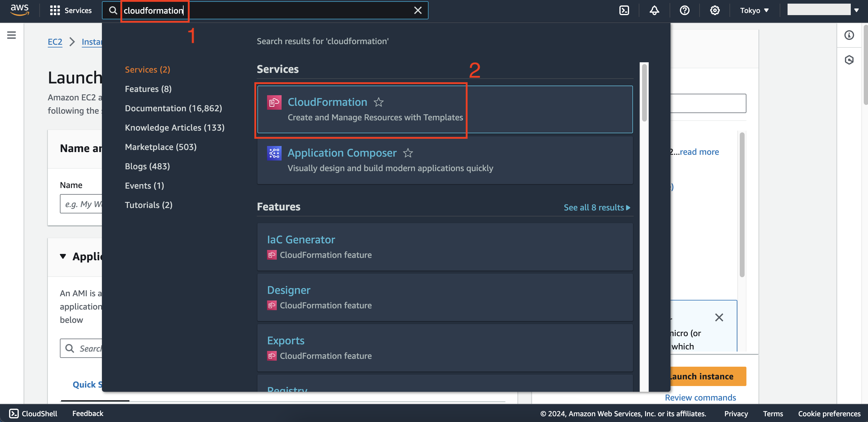Viewport: 868px width, 422px height.
Task: Favorite Application Composer with the star
Action: tap(408, 153)
